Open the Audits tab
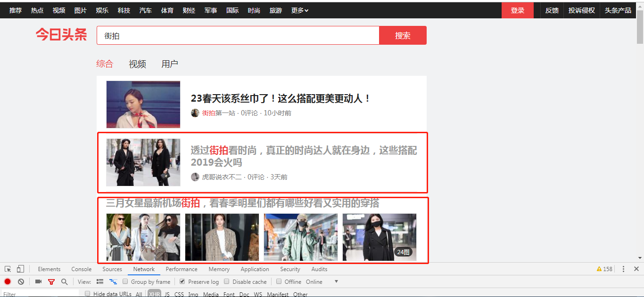Viewport: 644px width, 297px height. coord(319,269)
